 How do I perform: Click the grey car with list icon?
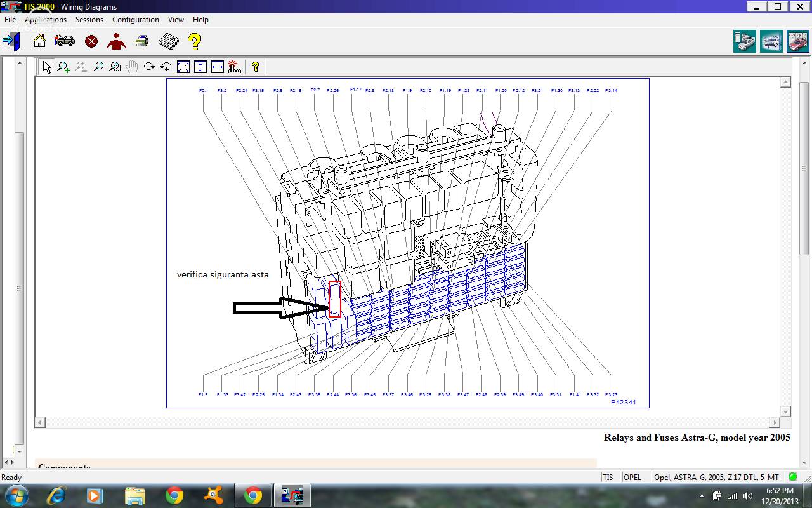745,41
